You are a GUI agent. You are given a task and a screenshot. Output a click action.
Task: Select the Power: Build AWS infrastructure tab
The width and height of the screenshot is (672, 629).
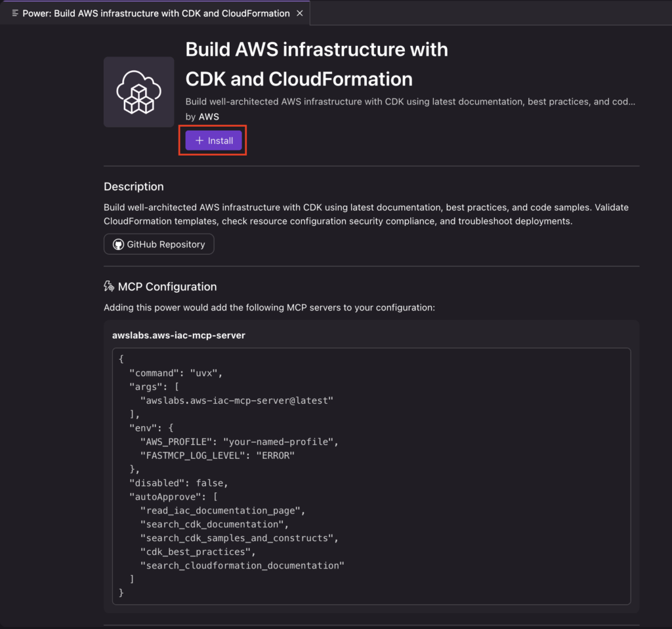coord(156,13)
